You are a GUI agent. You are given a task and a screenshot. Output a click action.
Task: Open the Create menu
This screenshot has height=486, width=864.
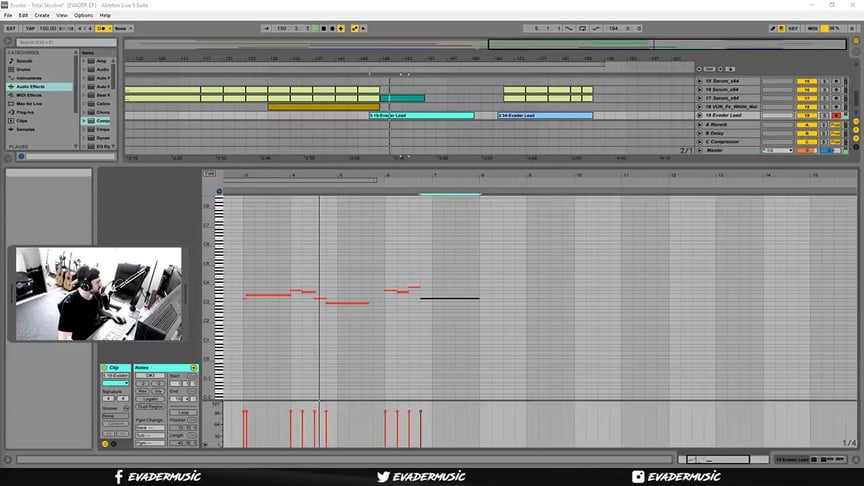click(42, 15)
